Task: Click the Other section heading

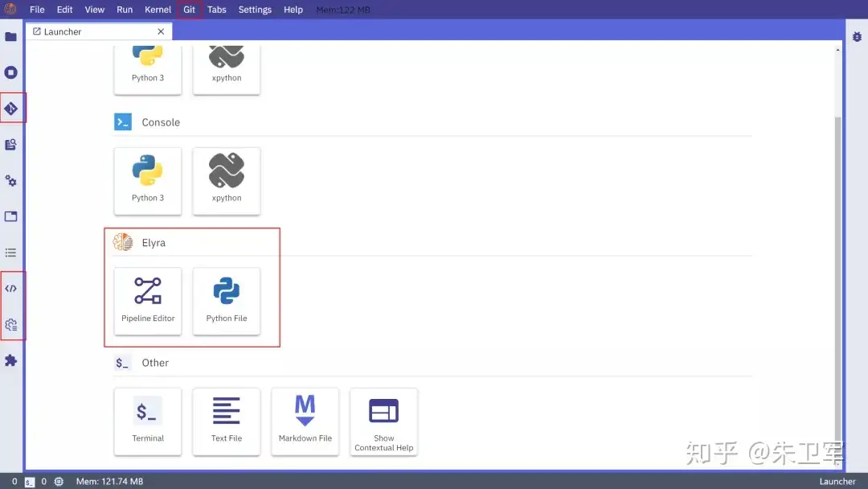Action: (155, 363)
